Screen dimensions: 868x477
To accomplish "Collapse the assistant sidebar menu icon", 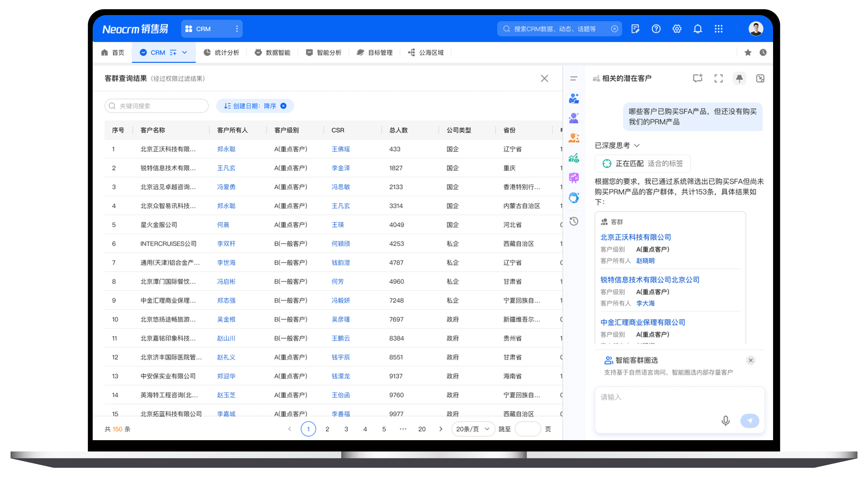I will tap(573, 78).
